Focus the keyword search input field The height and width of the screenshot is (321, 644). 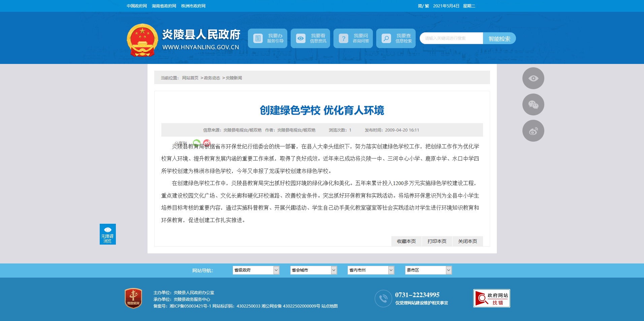pos(451,38)
